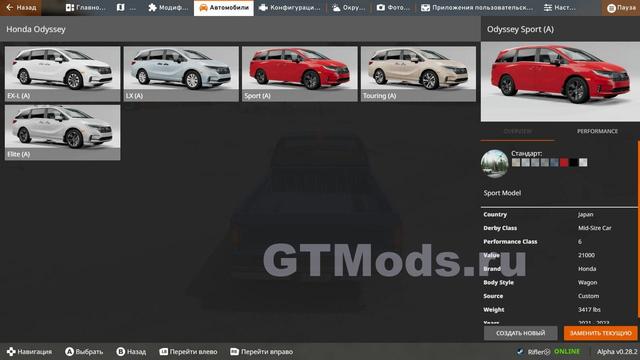Image resolution: width=640 pixels, height=360 pixels.
Task: Select the EX-L (A) configuration thumbnail
Action: point(62,73)
